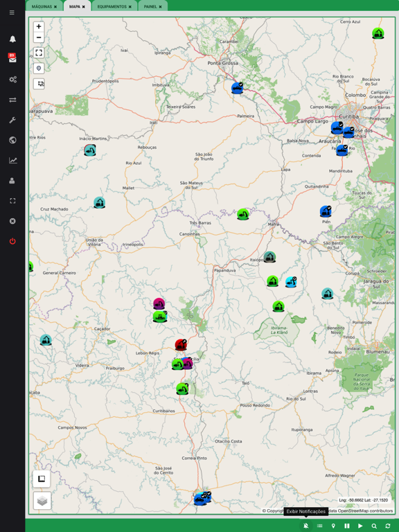Viewport: 399px width, 532px height.
Task: Click the area selection map control
Action: coord(39,83)
